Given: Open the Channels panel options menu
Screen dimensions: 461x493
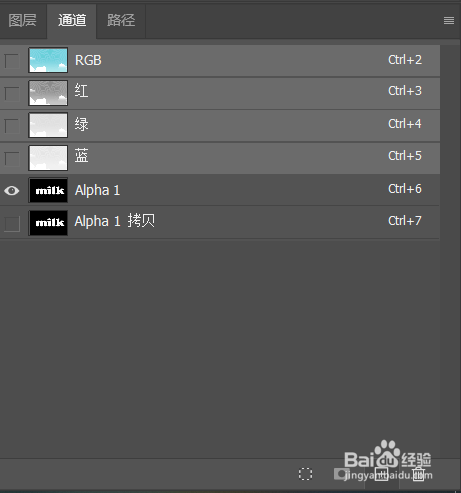Looking at the screenshot, I should 449,20.
